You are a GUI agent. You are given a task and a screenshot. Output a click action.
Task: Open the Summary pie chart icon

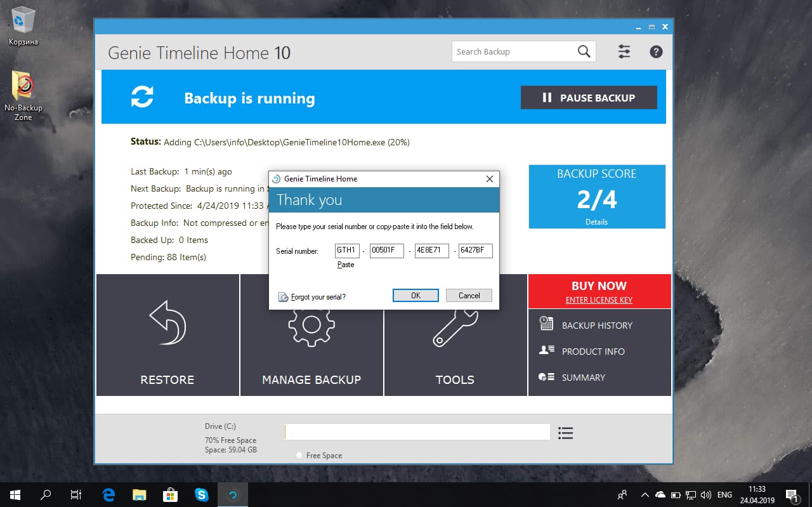coord(546,376)
